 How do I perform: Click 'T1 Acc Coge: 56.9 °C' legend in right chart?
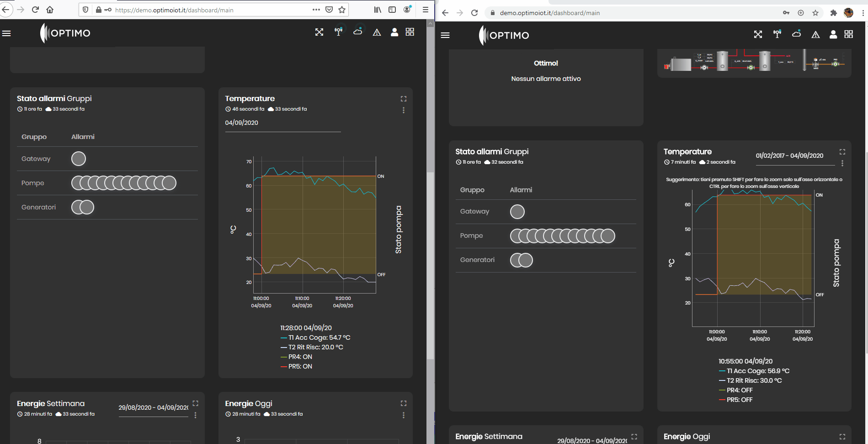[x=754, y=371]
